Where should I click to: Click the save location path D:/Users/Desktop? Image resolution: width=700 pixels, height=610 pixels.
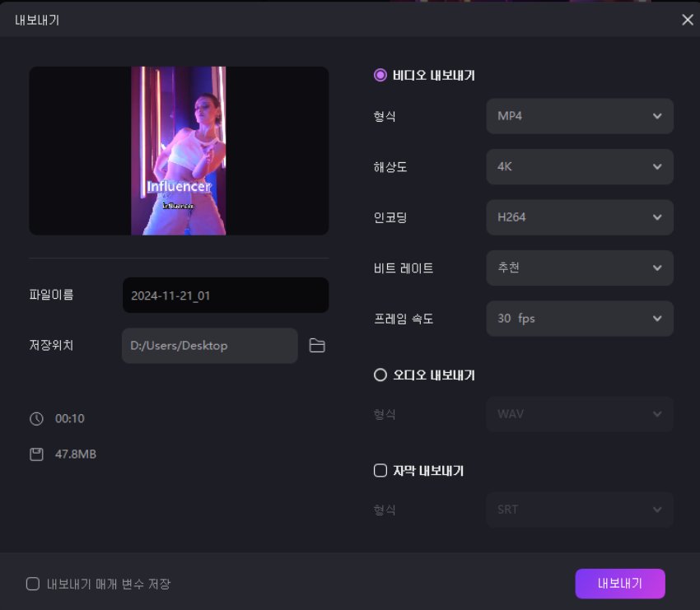[x=209, y=346]
